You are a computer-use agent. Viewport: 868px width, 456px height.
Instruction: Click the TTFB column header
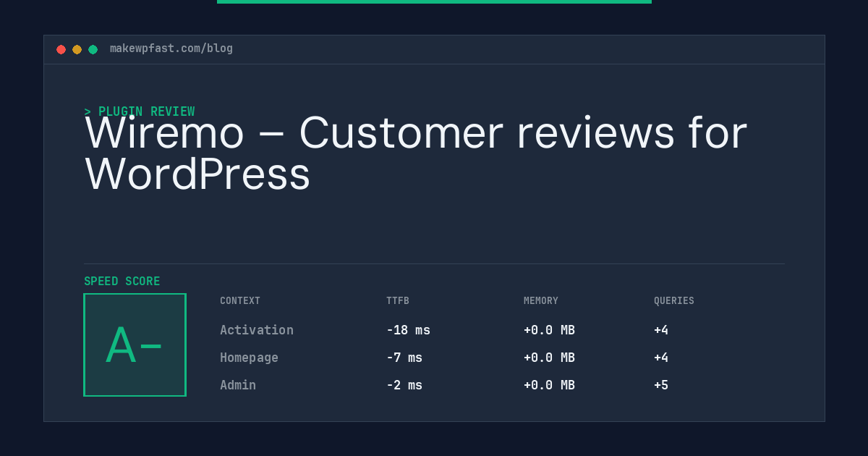click(398, 301)
